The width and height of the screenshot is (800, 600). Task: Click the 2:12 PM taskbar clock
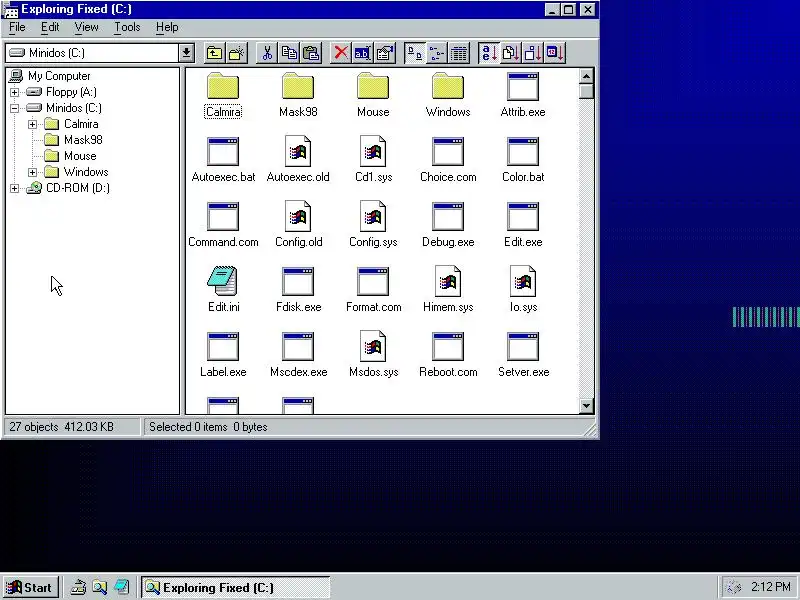coord(770,587)
